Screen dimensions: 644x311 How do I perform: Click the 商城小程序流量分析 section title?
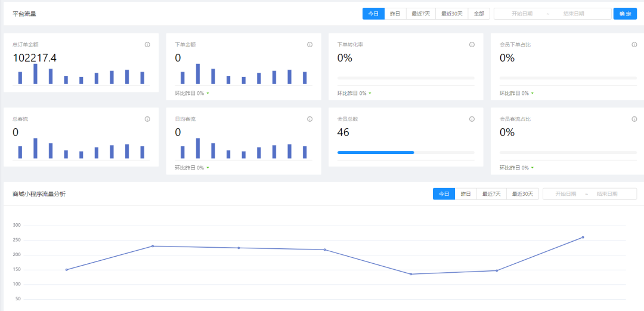click(39, 194)
